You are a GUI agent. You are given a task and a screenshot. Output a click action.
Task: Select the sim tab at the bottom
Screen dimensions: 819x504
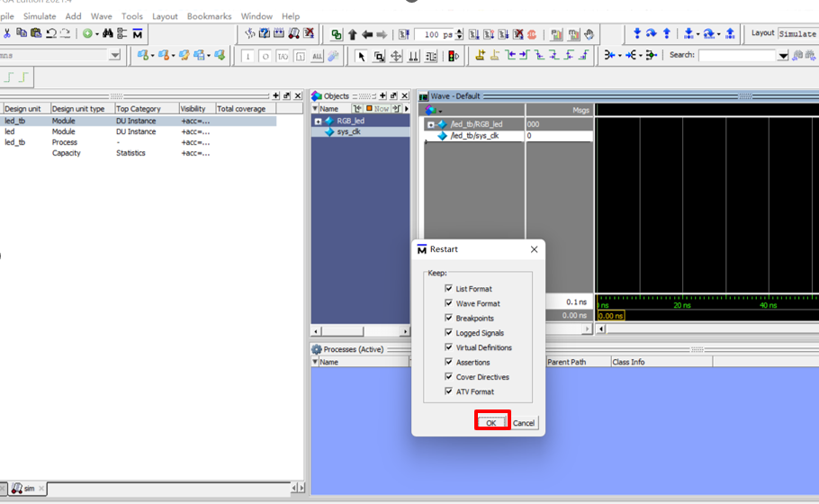click(x=28, y=489)
